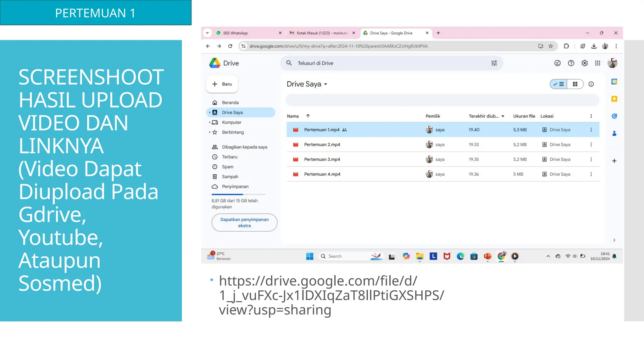Switch to list layout view

click(559, 84)
